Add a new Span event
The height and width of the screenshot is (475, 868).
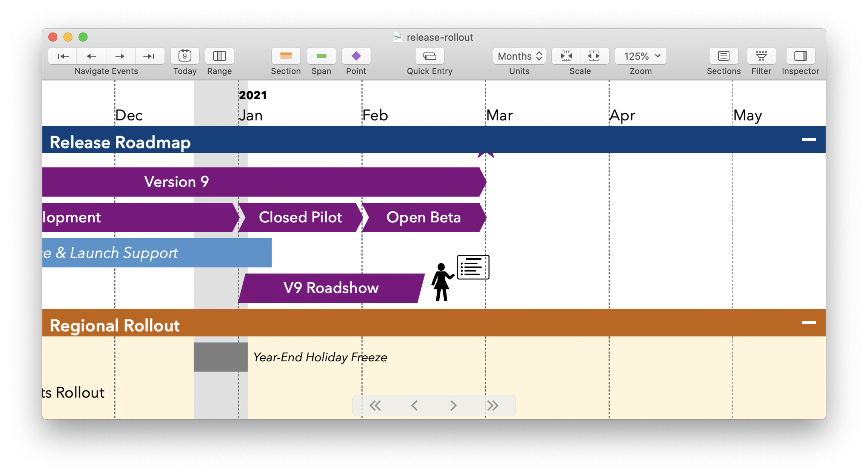[x=321, y=56]
